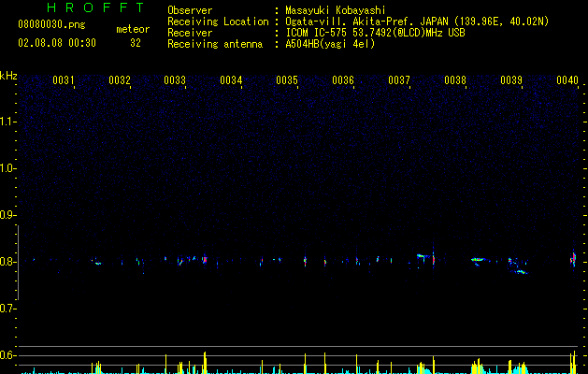Click the 0.9 kHz axis label
The width and height of the screenshot is (588, 374).
[x=7, y=215]
